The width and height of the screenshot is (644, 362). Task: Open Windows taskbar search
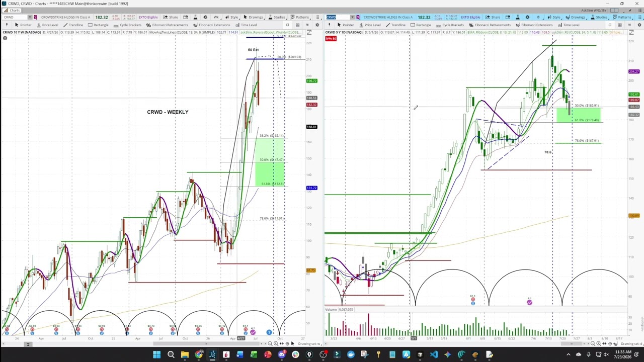tap(171, 355)
